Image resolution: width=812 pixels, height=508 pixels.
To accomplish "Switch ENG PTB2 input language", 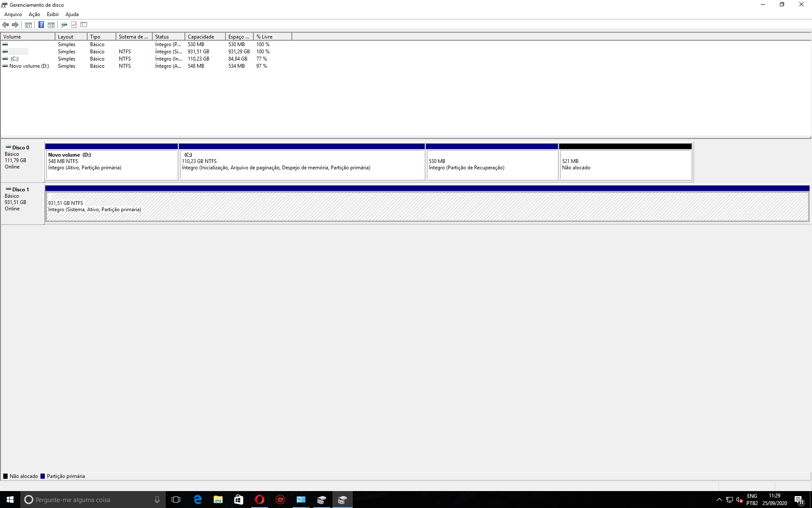I will point(752,500).
